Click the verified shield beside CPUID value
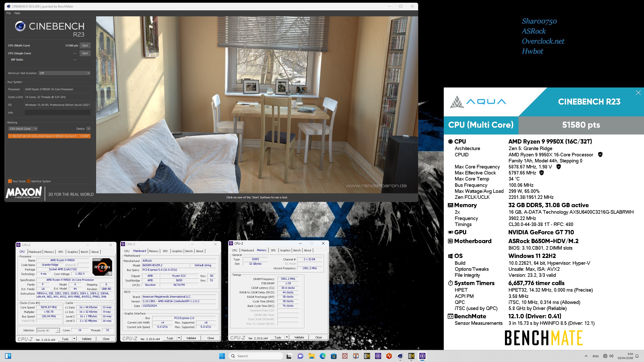Screen dimensions: 644x362 click(600, 155)
